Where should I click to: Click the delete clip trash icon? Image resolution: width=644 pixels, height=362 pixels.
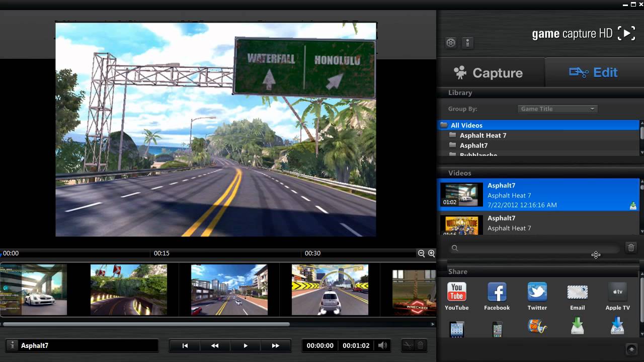[421, 345]
